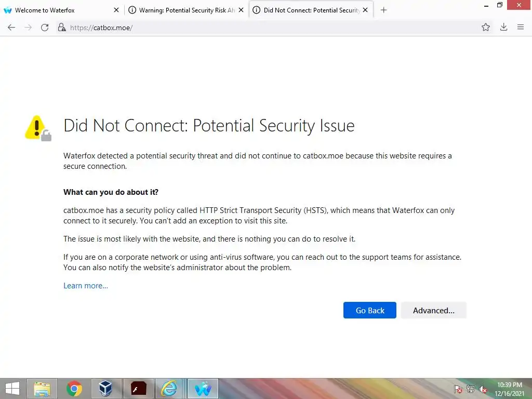Open the Waterfox hamburger menu
Viewport: 532px width, 399px height.
pyautogui.click(x=521, y=28)
